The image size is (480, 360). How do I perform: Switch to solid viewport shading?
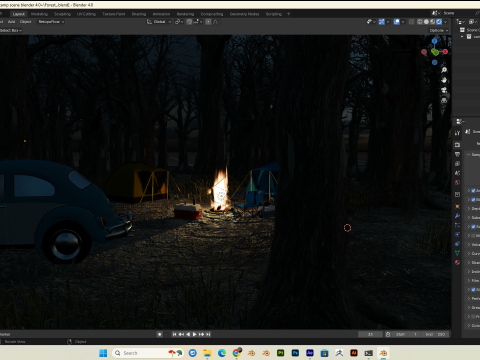click(x=426, y=22)
